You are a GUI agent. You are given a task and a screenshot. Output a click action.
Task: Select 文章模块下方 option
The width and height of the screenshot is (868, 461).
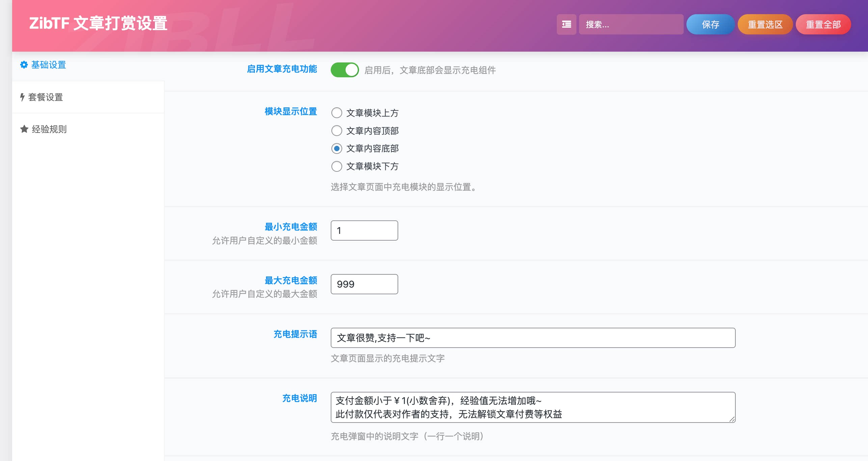coord(336,166)
